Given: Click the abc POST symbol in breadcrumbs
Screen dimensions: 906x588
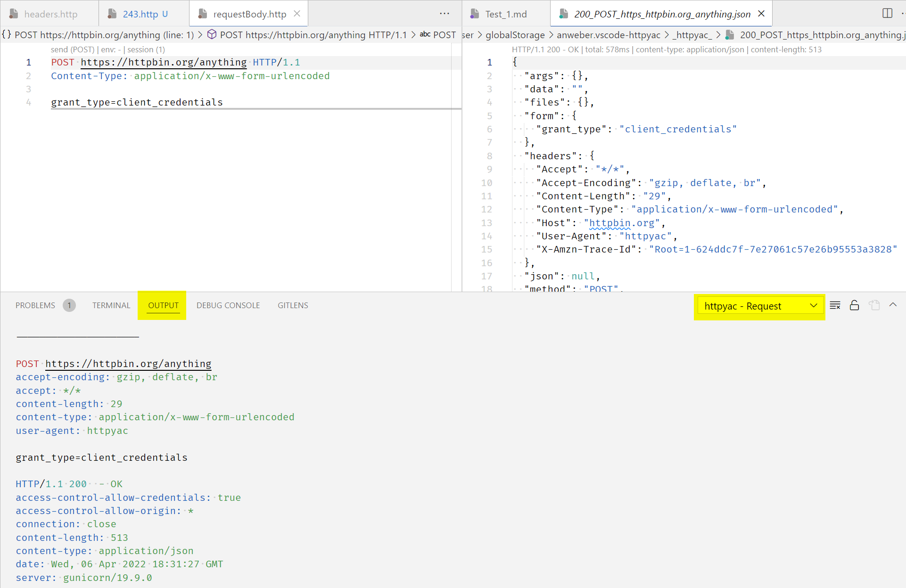Looking at the screenshot, I should point(437,35).
